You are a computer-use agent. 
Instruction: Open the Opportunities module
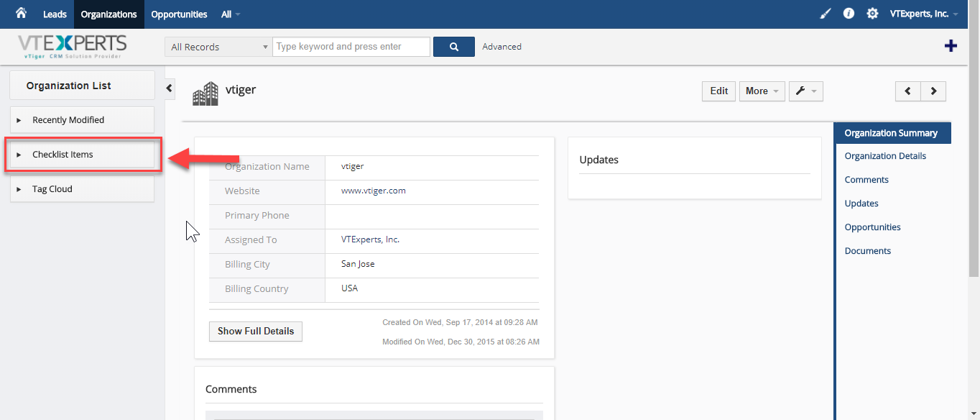179,14
